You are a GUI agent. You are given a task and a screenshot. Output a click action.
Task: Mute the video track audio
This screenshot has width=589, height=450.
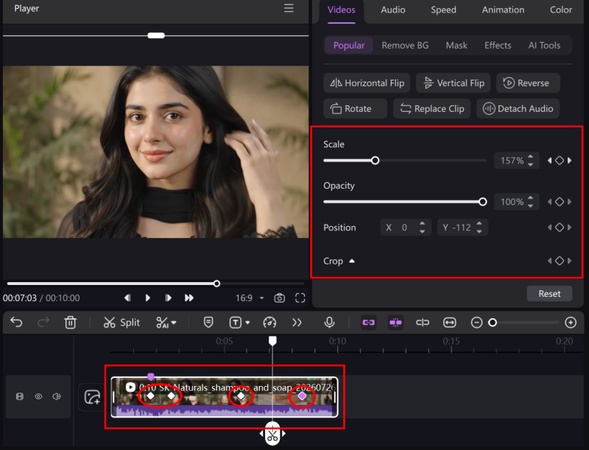(57, 397)
